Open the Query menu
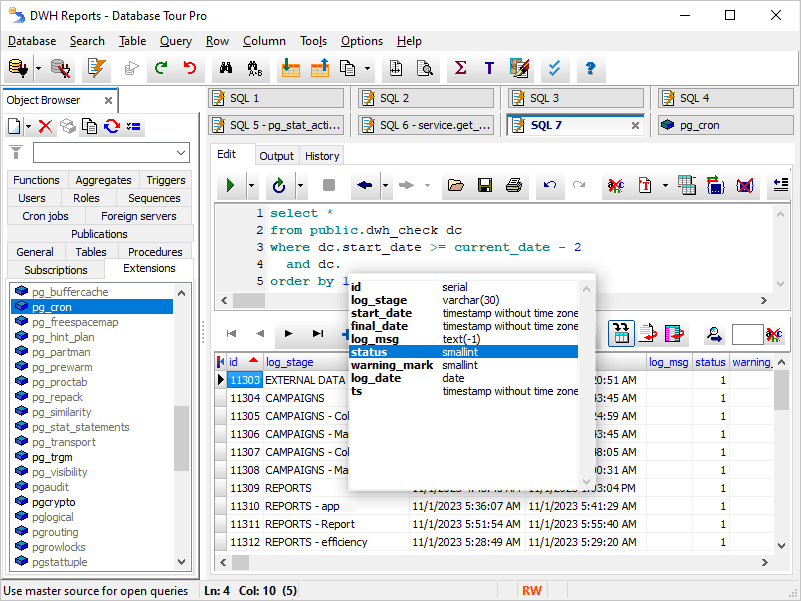Screen dimensions: 801x601 175,41
